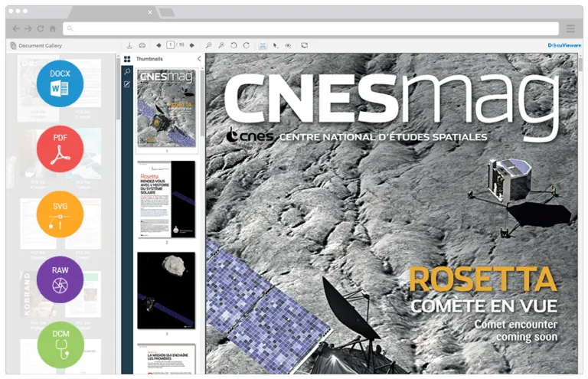Click the browser back arrow
The height and width of the screenshot is (379, 588).
click(x=16, y=28)
